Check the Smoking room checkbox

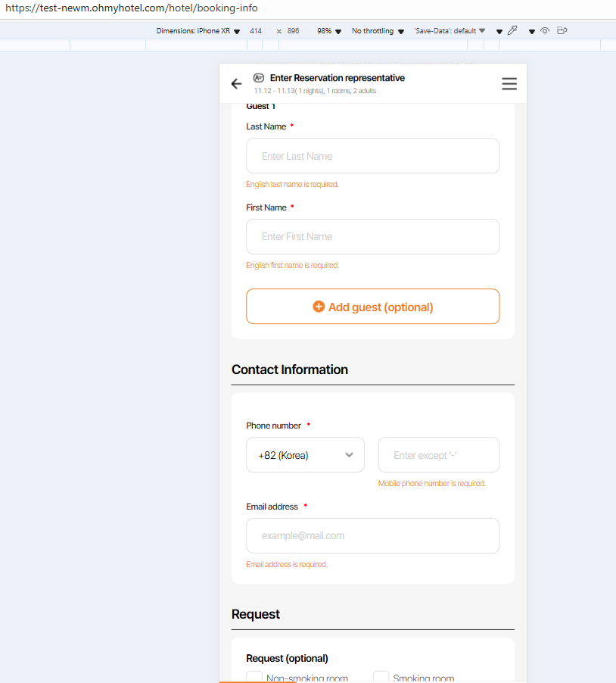click(x=381, y=678)
